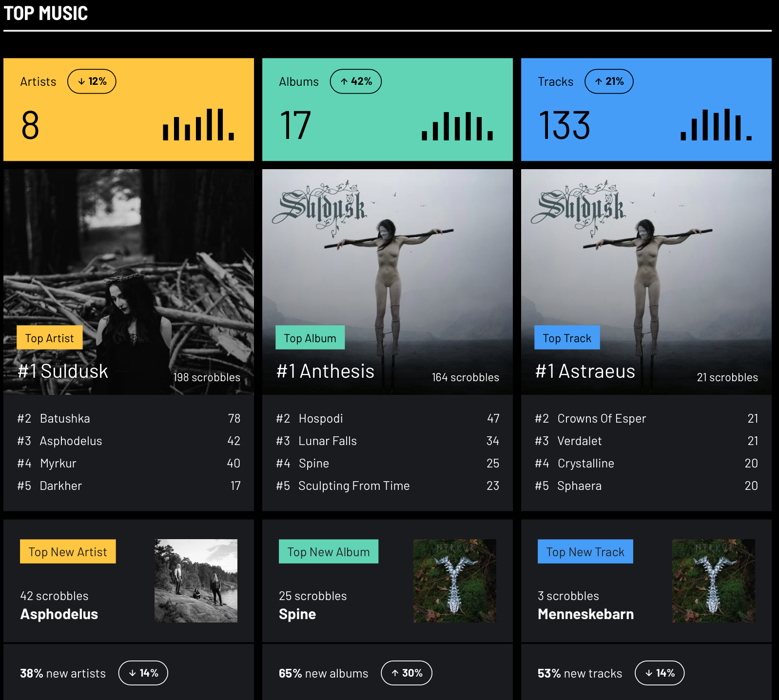Select Batushka in the artists list
The image size is (779, 700).
(x=65, y=419)
